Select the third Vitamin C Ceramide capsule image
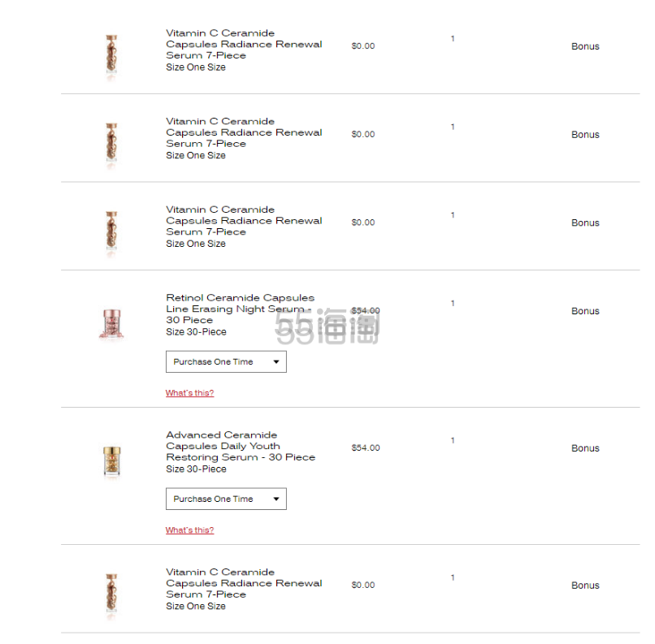Screen dimensions: 655x644 tap(111, 232)
